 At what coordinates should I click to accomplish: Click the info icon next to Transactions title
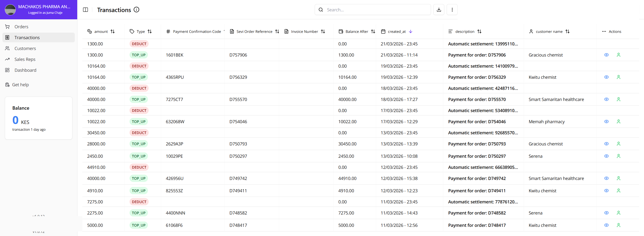point(136,9)
